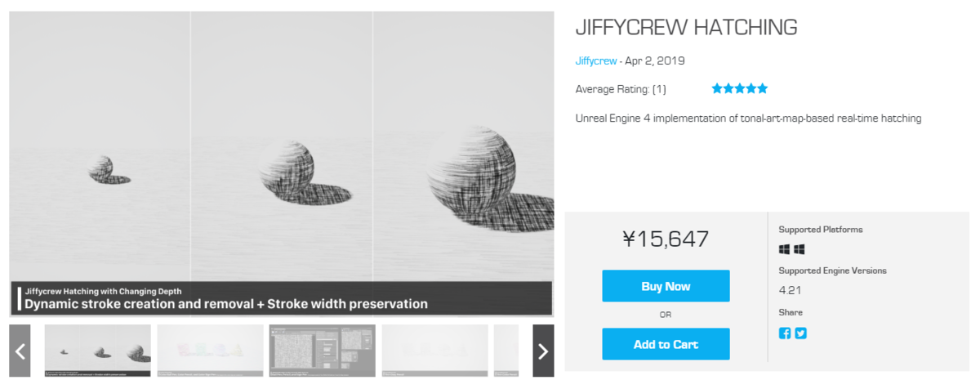Click the five-star average rating

point(740,88)
